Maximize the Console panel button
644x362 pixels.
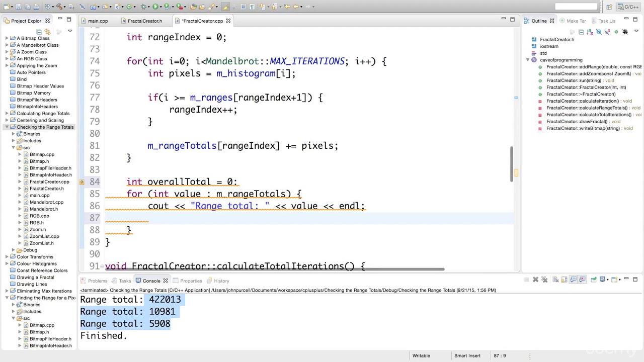635,279
